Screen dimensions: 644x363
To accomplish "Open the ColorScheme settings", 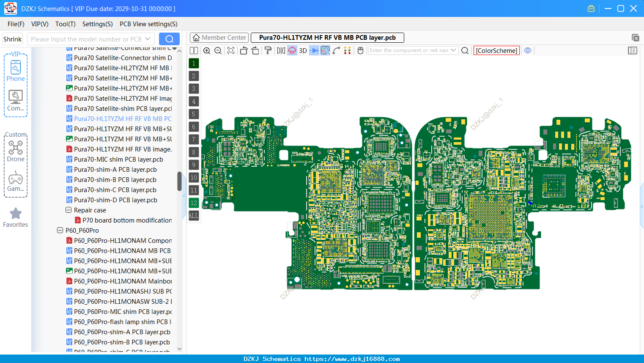I will 496,50.
